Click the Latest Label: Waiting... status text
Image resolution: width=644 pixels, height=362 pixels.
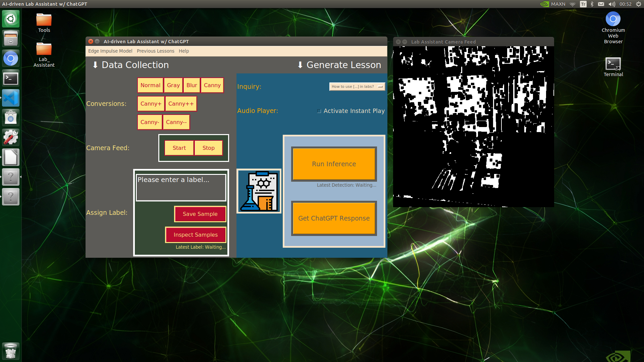coord(201,247)
